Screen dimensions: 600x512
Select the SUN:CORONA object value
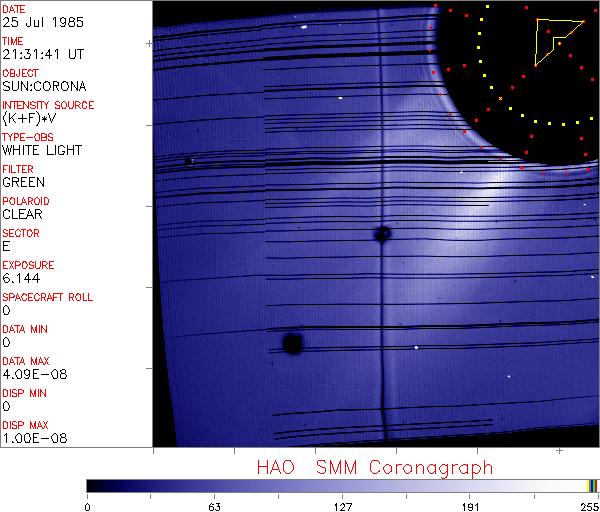tap(44, 87)
